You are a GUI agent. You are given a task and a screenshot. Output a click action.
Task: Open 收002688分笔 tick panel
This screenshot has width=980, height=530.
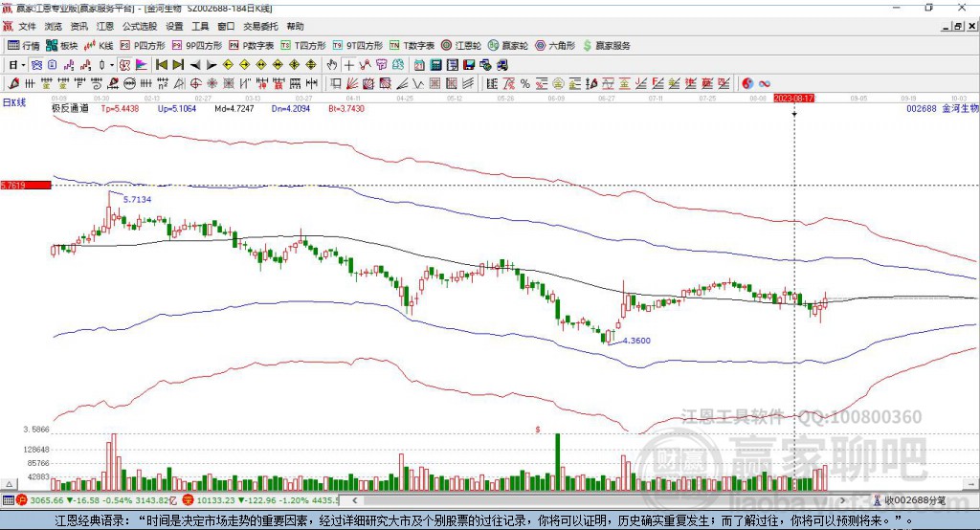pyautogui.click(x=909, y=500)
